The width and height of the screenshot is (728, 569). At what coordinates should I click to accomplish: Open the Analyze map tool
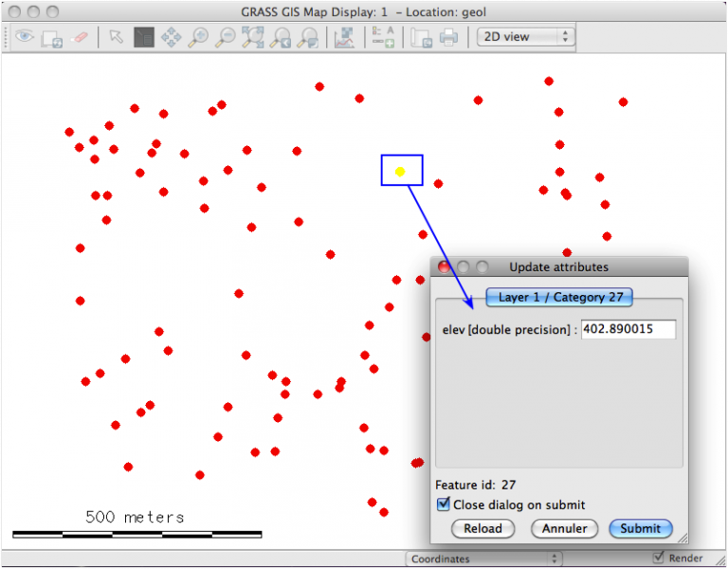click(344, 37)
